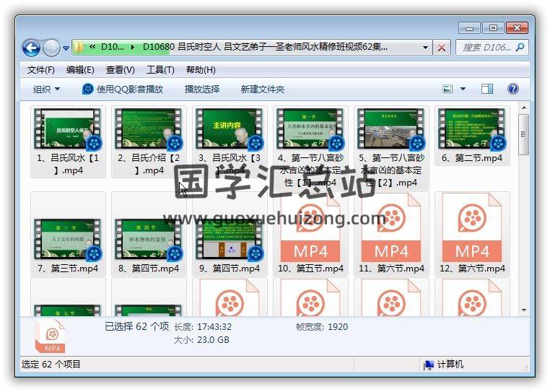Click 大小: 23.0 GB in details pane
The width and height of the screenshot is (550, 392).
(201, 340)
